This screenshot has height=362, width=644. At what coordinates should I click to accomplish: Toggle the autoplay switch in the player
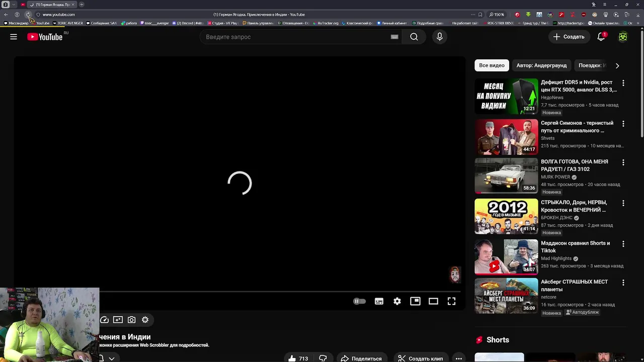pos(359,301)
